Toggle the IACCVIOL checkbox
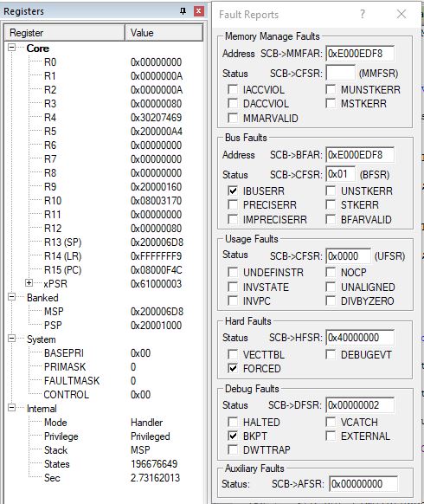This screenshot has width=424, height=504. (233, 89)
